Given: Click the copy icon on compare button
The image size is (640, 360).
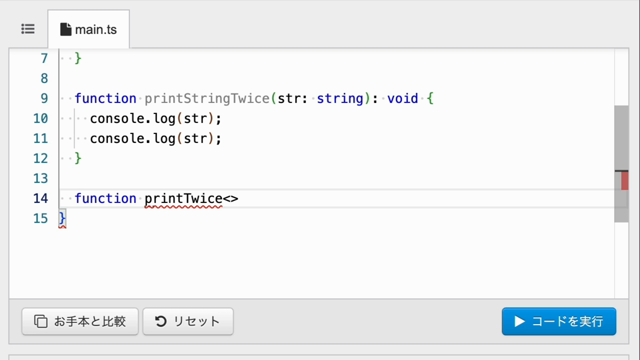Looking at the screenshot, I should pyautogui.click(x=40, y=321).
